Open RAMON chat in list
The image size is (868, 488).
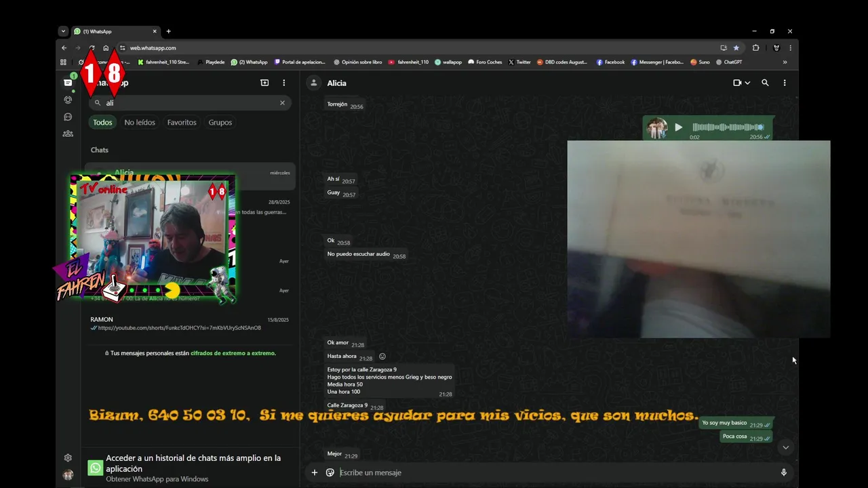tap(190, 323)
